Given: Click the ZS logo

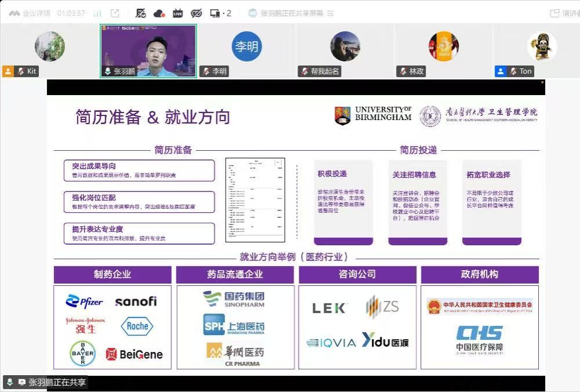Looking at the screenshot, I should [382, 307].
